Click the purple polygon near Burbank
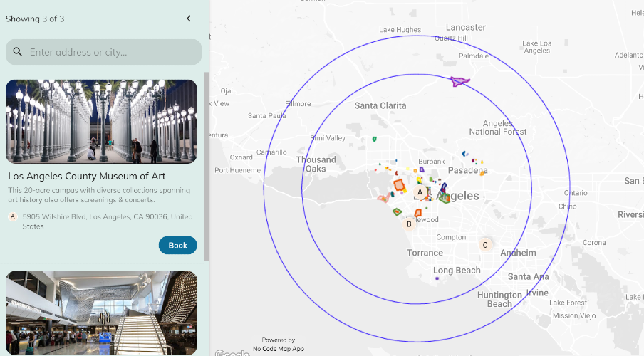This screenshot has width=644, height=356. click(422, 169)
